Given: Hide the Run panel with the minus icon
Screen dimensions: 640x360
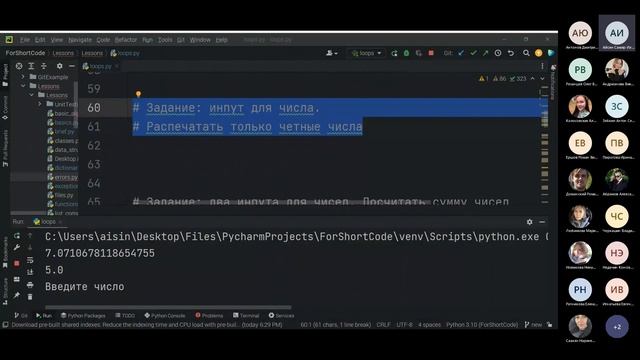Looking at the screenshot, I should pos(542,222).
